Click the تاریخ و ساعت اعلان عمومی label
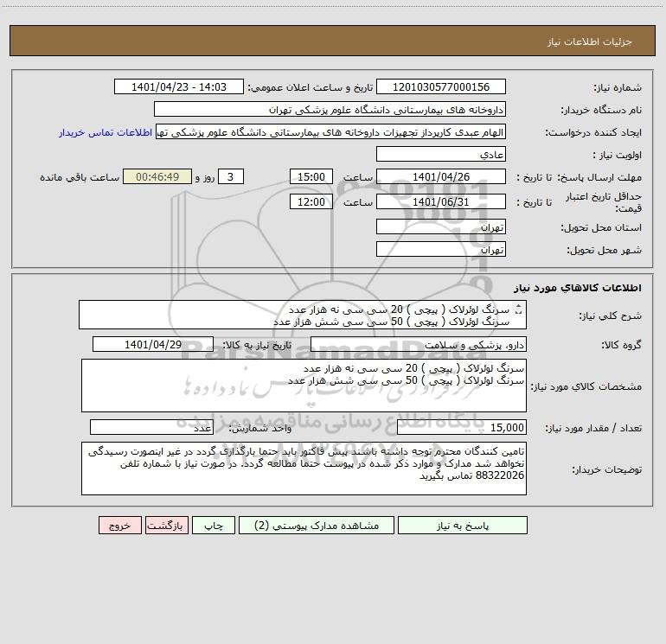 (x=310, y=87)
